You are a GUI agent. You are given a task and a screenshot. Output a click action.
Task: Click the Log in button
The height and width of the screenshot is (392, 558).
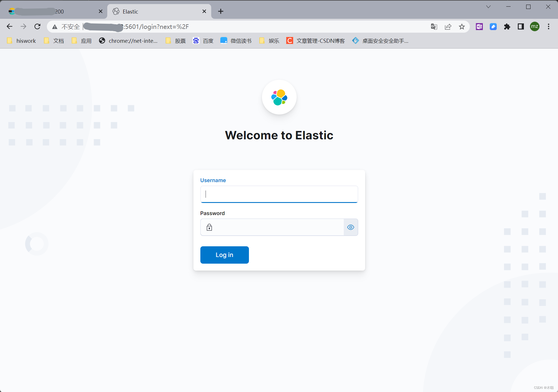(x=224, y=255)
